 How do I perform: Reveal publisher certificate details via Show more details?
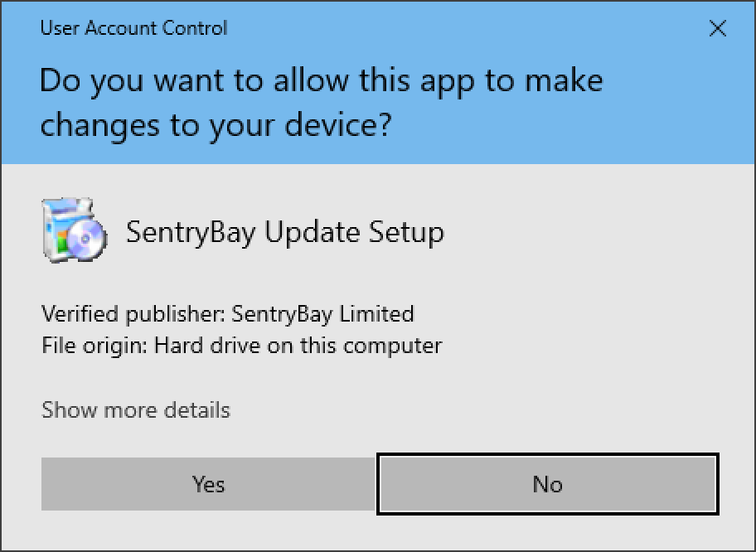tap(135, 409)
